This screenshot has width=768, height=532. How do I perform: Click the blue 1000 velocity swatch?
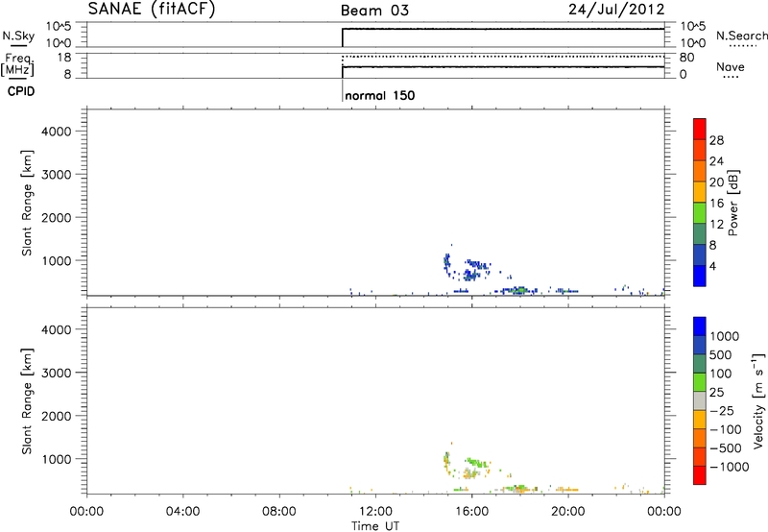pos(700,326)
